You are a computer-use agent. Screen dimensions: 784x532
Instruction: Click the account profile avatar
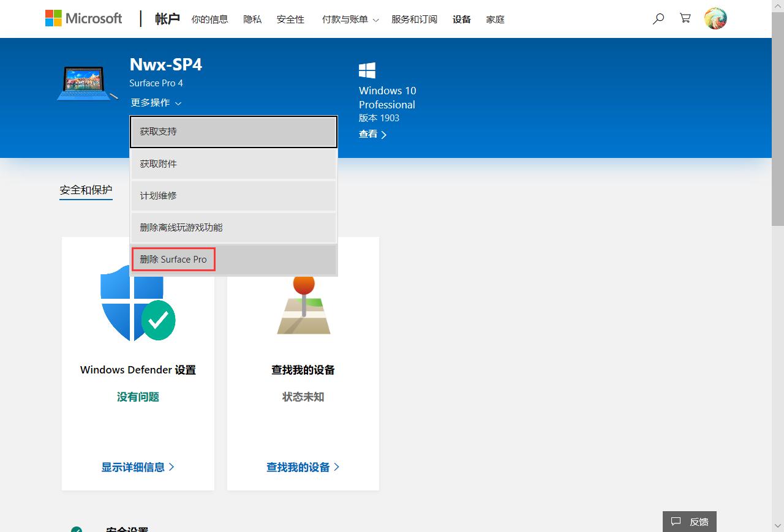[715, 18]
